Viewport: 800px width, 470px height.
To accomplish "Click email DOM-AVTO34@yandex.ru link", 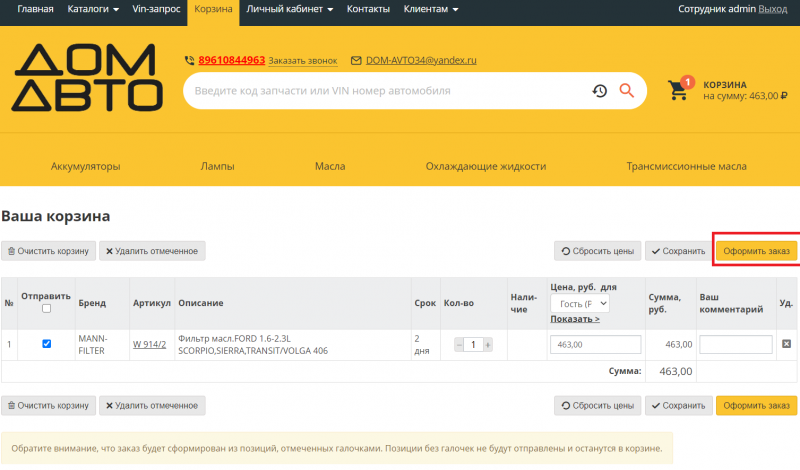I will pyautogui.click(x=421, y=60).
